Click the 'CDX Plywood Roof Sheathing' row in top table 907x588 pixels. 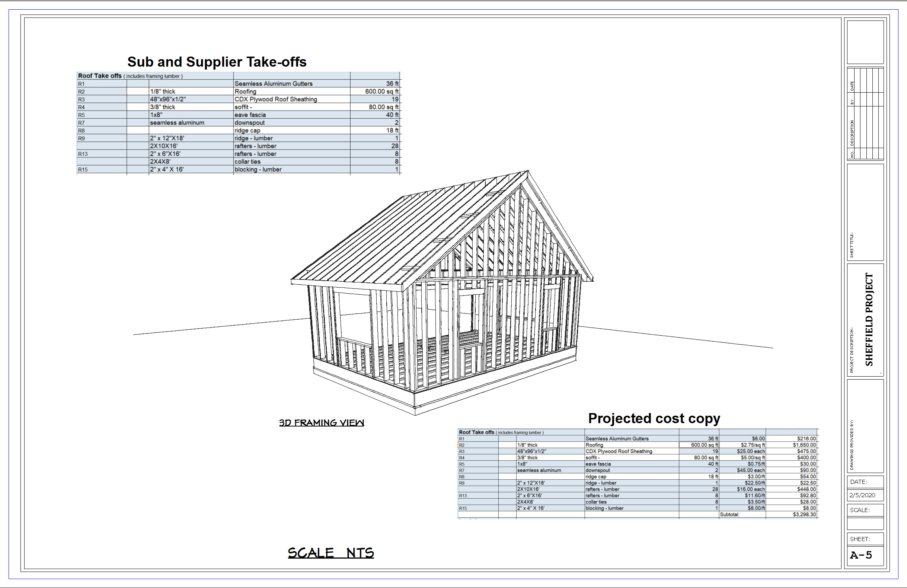point(275,99)
